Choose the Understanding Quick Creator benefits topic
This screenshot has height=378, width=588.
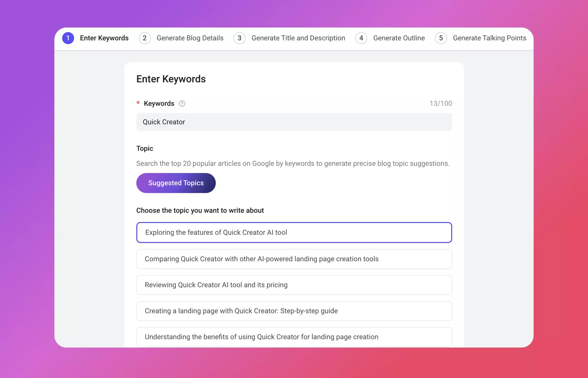point(294,337)
